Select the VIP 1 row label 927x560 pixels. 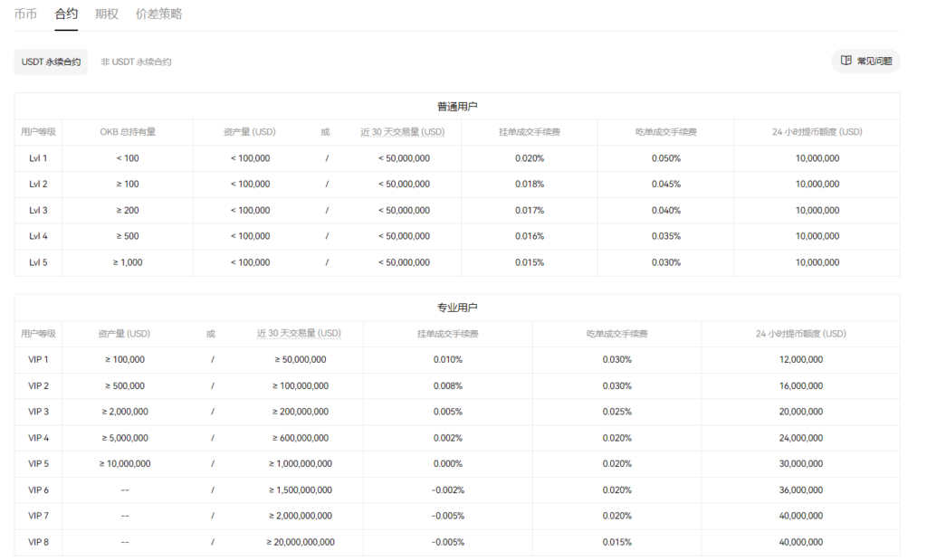(38, 360)
